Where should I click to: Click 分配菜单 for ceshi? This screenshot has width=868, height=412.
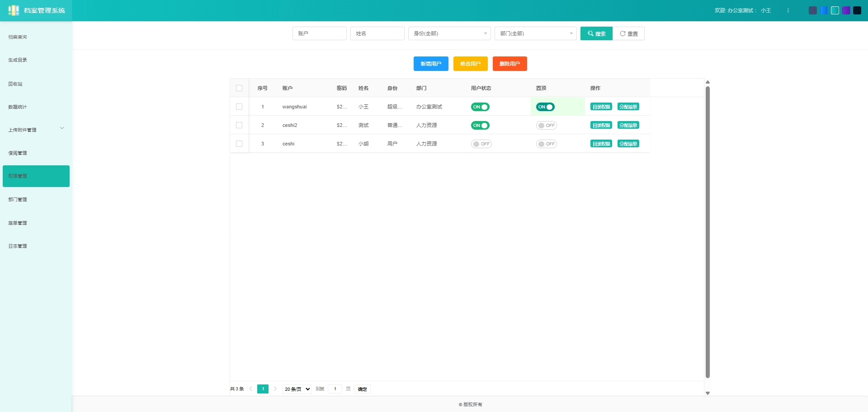628,144
